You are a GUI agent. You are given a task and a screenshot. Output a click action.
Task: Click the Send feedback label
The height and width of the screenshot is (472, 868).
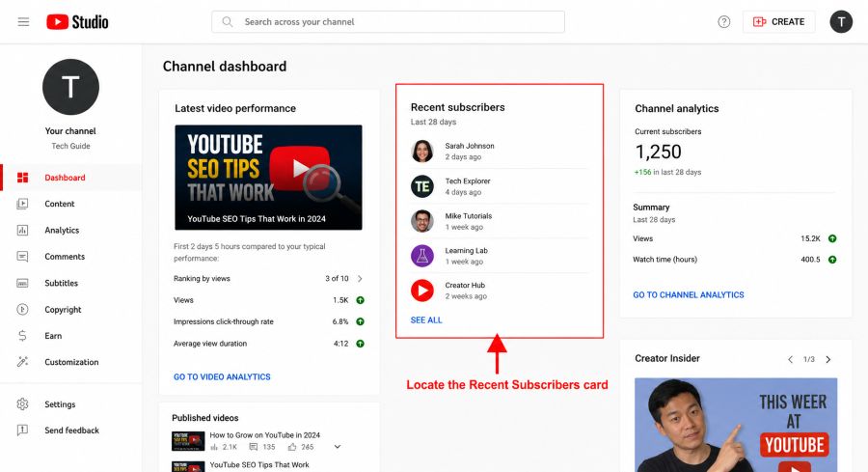click(x=71, y=430)
